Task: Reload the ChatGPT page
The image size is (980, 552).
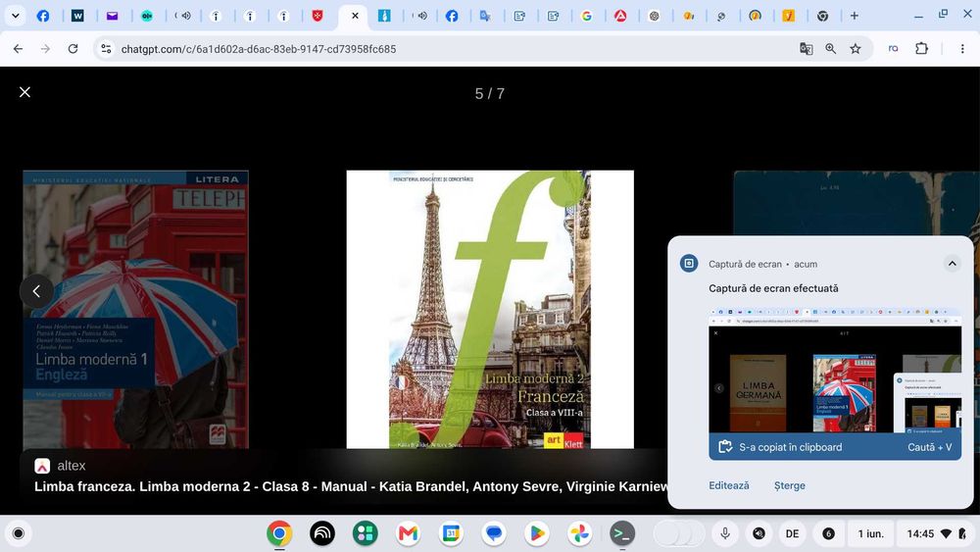Action: click(73, 49)
